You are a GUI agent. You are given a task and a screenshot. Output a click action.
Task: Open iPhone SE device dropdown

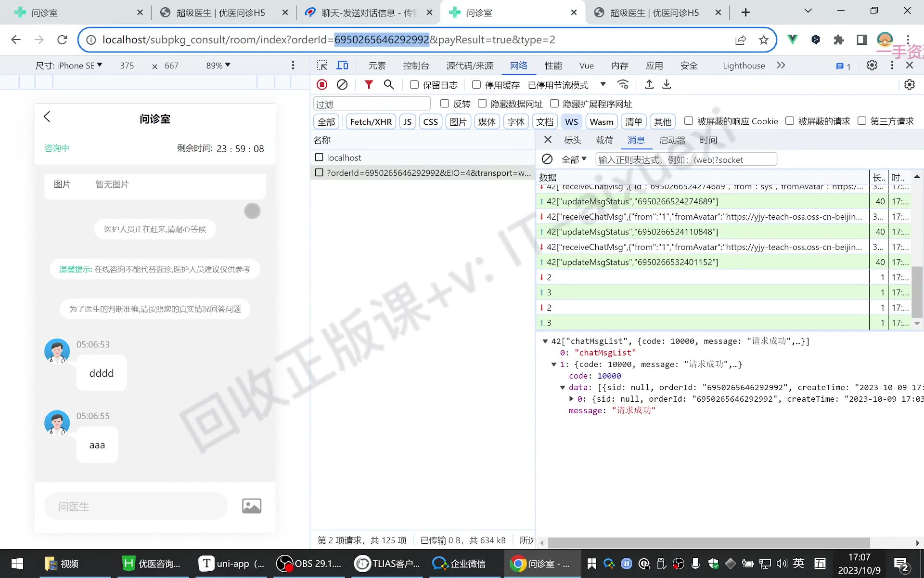pyautogui.click(x=69, y=66)
